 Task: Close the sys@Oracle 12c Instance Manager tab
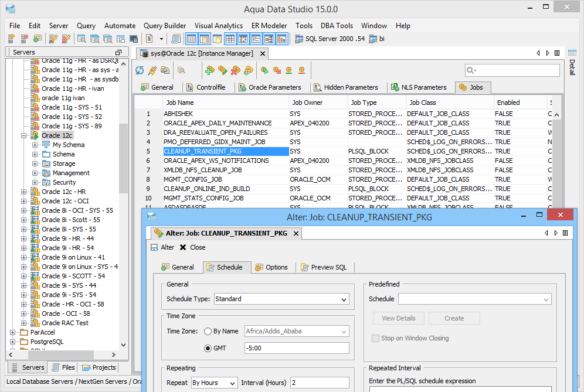click(x=263, y=53)
